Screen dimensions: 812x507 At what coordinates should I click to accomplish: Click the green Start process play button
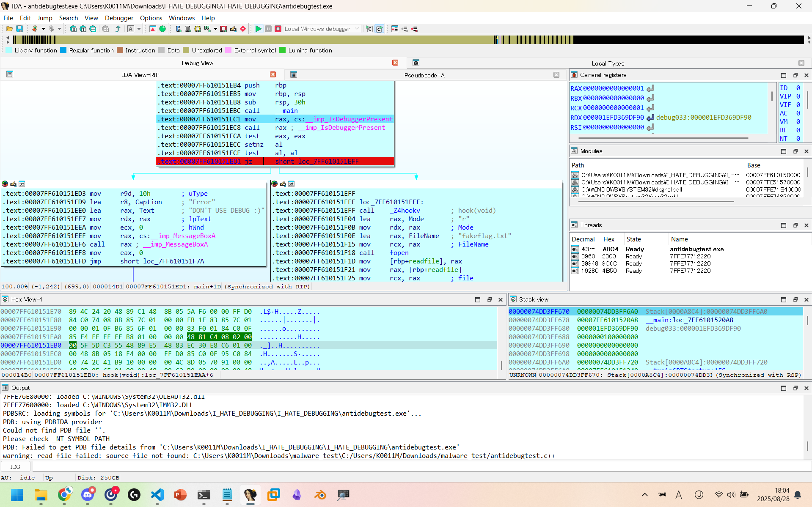click(258, 29)
